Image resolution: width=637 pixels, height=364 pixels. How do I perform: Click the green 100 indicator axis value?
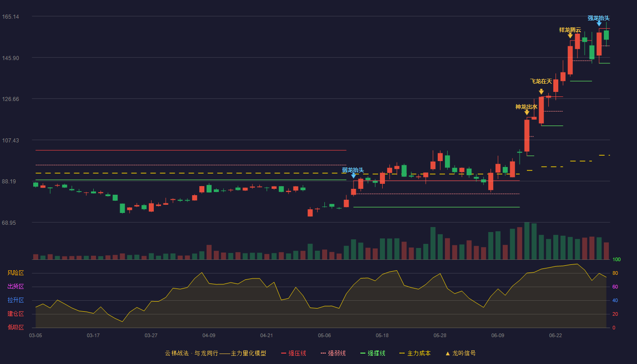617,260
